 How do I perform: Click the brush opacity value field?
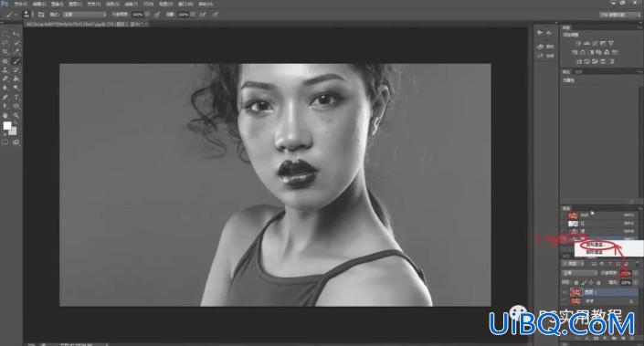click(x=138, y=15)
